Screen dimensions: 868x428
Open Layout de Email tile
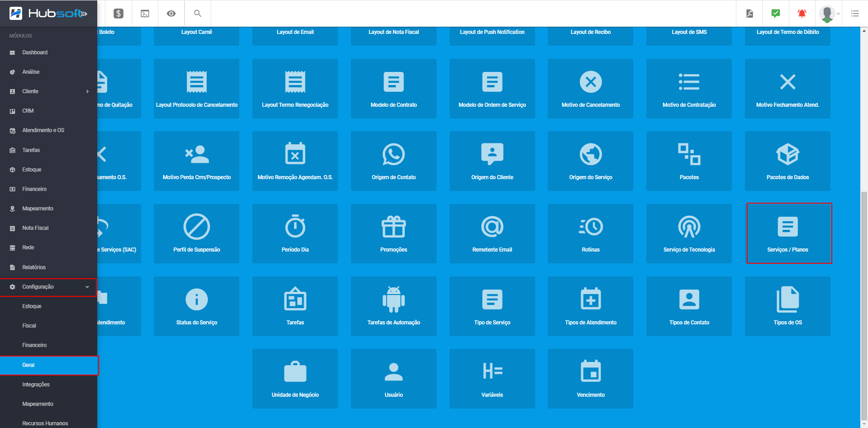[295, 36]
